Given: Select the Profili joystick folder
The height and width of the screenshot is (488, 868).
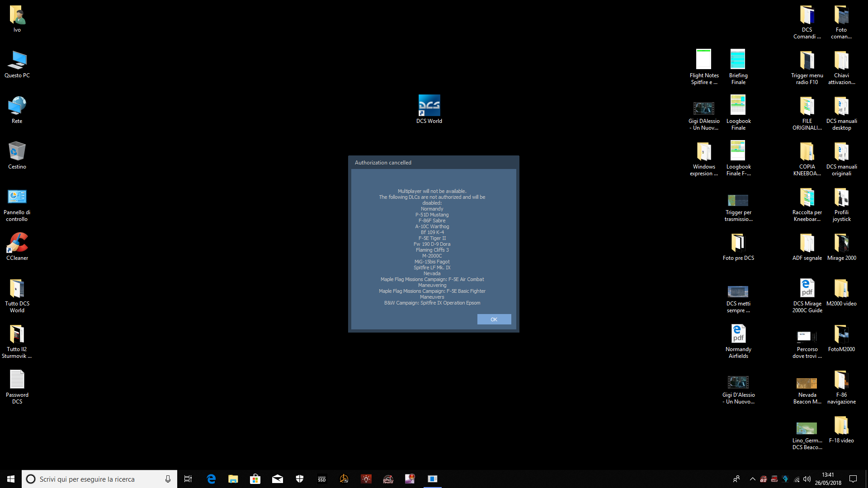Looking at the screenshot, I should tap(841, 205).
